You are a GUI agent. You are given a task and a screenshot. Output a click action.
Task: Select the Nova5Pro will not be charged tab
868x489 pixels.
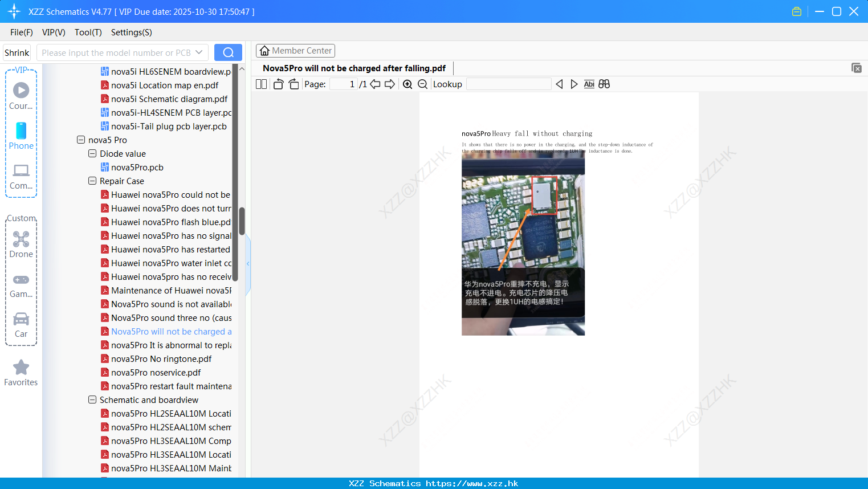[354, 68]
